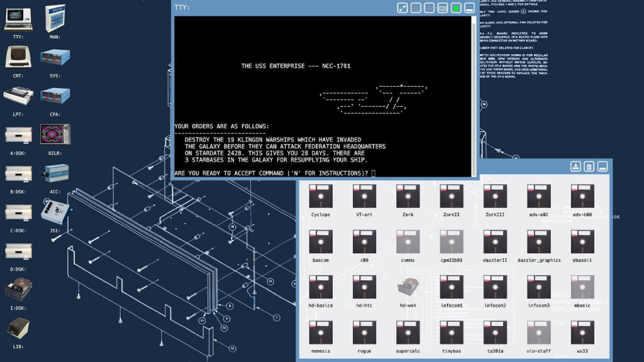Toggle the green hand icon in TTY toolbar

click(456, 8)
